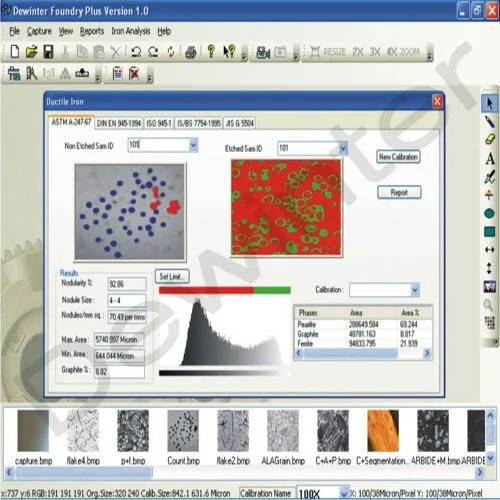
Task: Choose the text tool letter A
Action: (490, 158)
